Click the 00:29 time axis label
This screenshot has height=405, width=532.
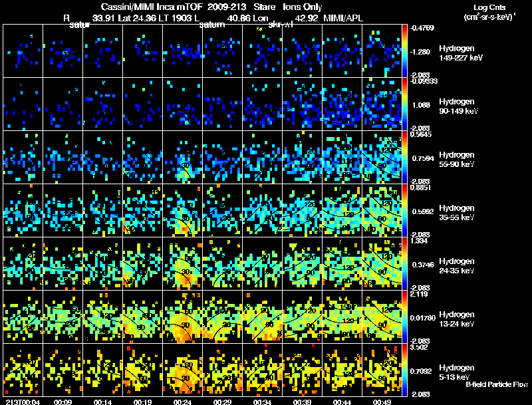(222, 402)
